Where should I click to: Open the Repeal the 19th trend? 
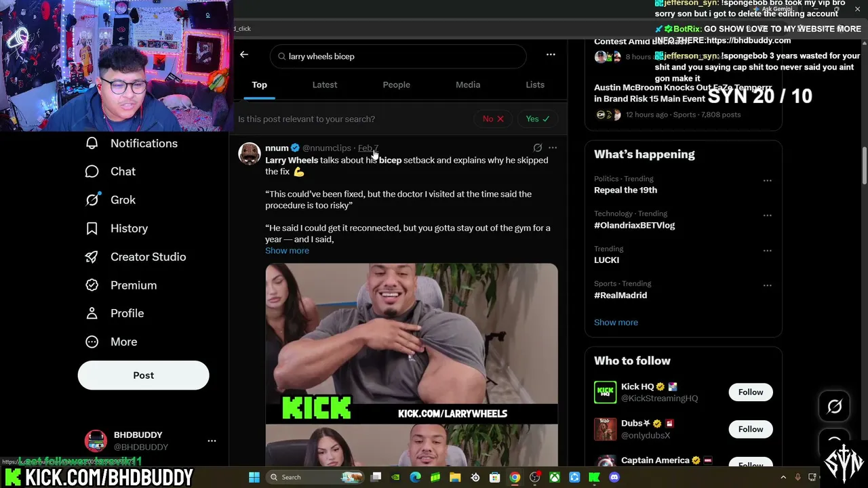(625, 190)
